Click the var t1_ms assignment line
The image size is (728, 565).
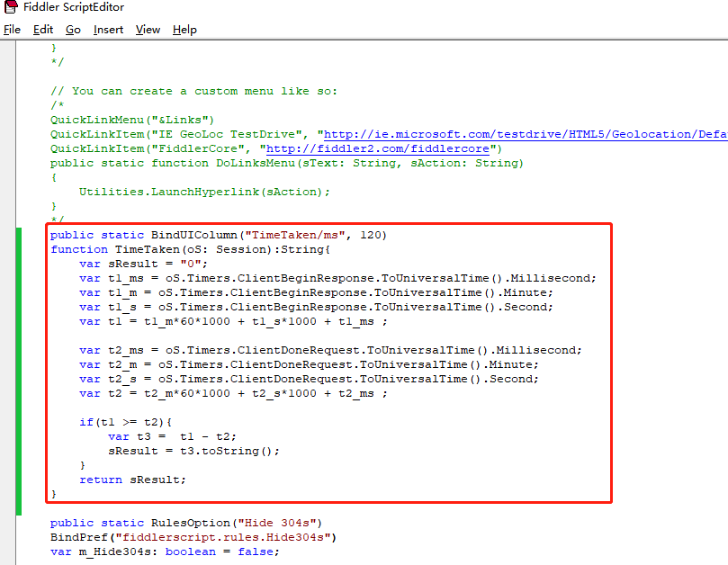(x=337, y=278)
